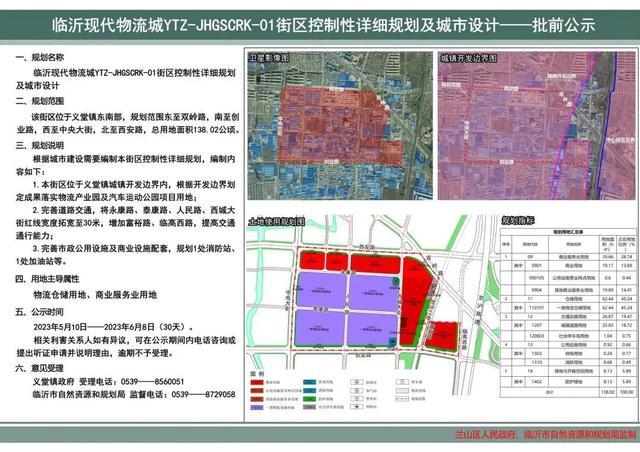Click the top blue swatch in legend
The image size is (640, 452).
click(x=309, y=382)
